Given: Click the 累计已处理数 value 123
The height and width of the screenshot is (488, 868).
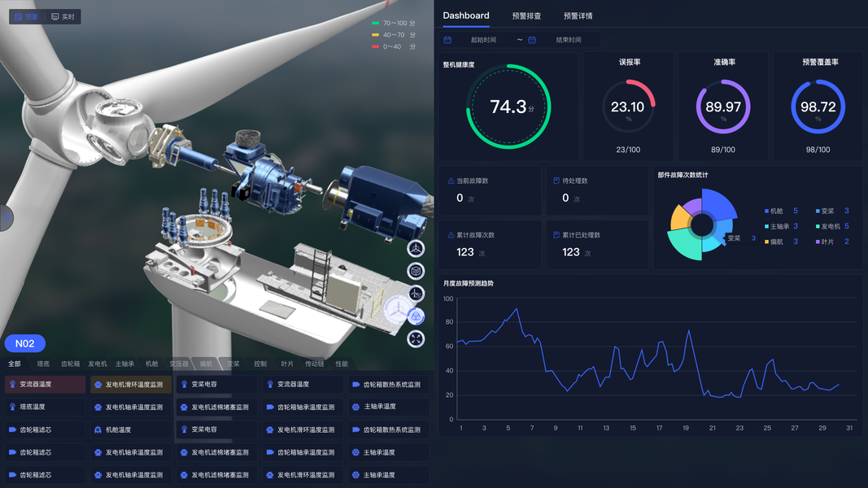Looking at the screenshot, I should tap(571, 252).
